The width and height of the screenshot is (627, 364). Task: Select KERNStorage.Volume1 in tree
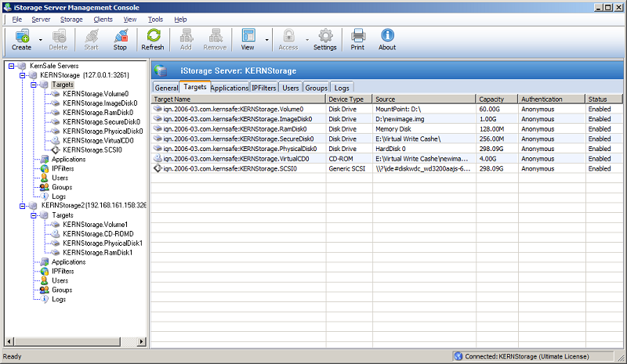click(x=95, y=225)
